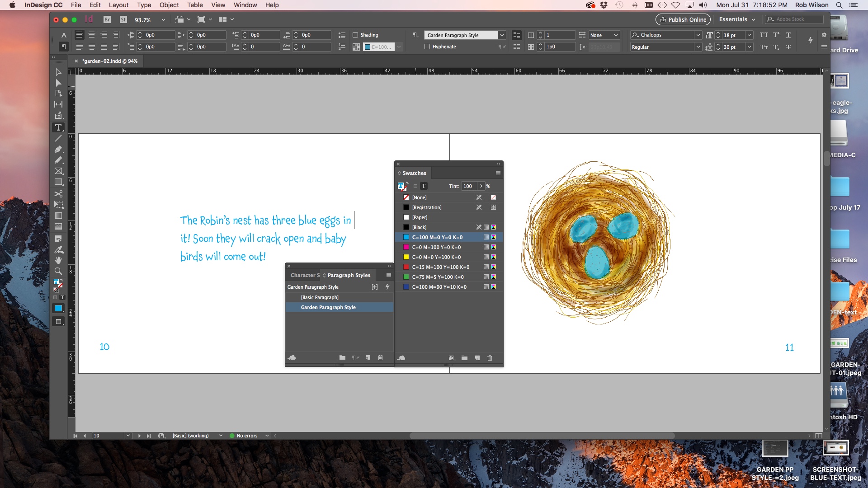Enable the Shading checkbox
The width and height of the screenshot is (868, 488).
(x=355, y=34)
